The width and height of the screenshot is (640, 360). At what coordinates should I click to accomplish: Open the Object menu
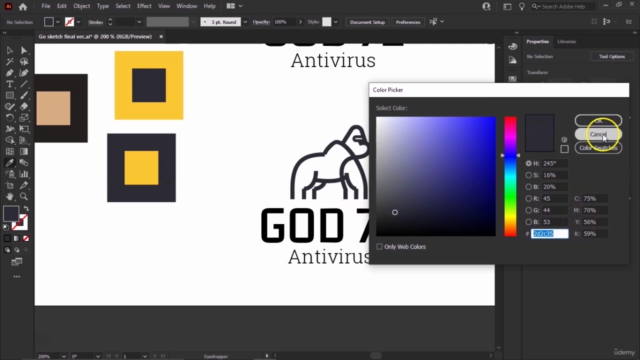click(82, 6)
